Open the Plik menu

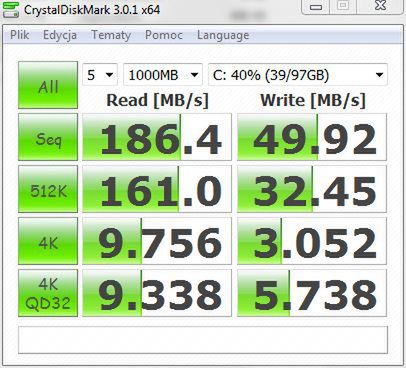pyautogui.click(x=19, y=35)
